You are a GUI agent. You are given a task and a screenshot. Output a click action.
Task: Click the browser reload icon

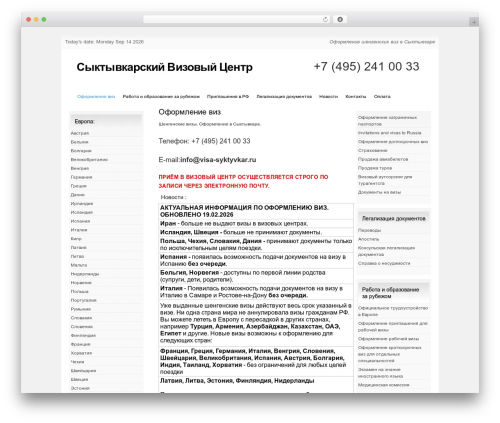(325, 20)
